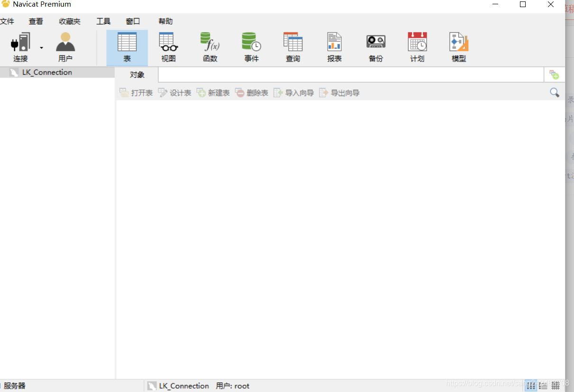The image size is (574, 392).
Task: Click Design Table (设计表) button
Action: [174, 93]
